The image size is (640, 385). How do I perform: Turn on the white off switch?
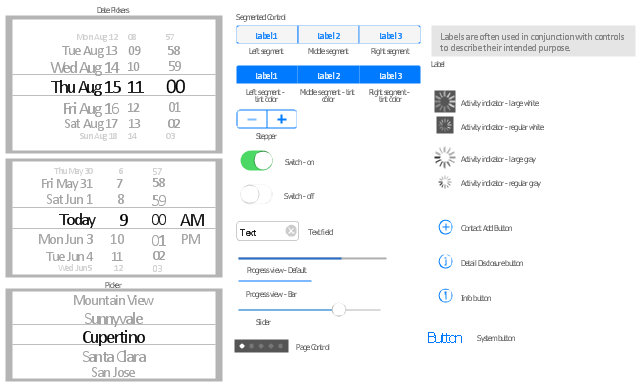(256, 194)
